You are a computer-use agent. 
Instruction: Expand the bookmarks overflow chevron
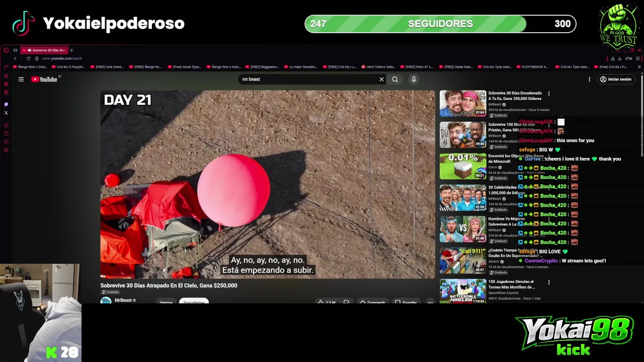(639, 67)
